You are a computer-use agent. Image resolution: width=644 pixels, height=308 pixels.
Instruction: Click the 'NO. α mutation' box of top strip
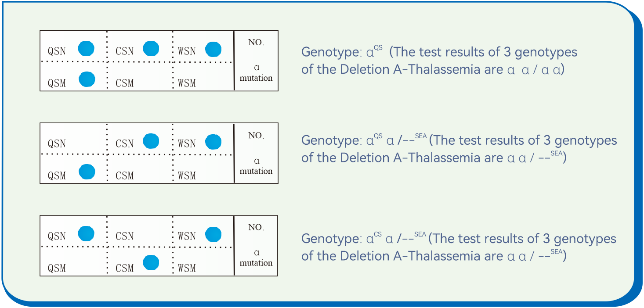click(256, 61)
